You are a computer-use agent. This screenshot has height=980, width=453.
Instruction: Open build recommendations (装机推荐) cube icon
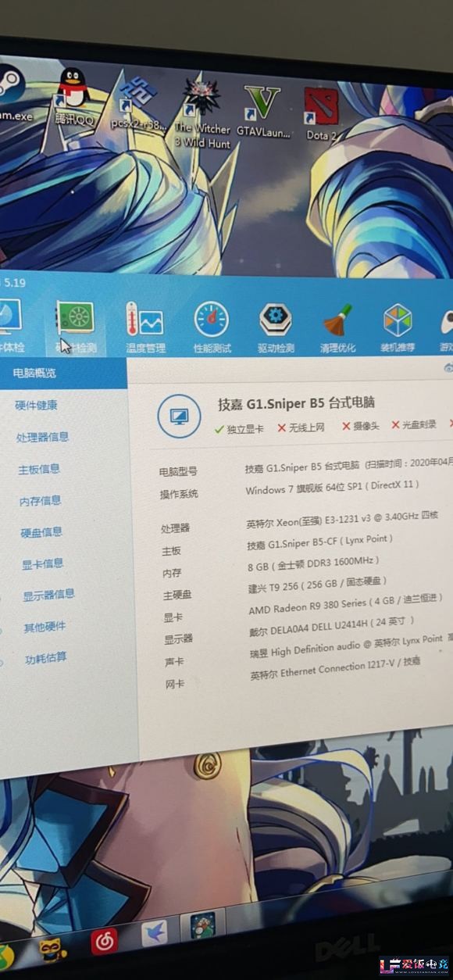click(398, 328)
